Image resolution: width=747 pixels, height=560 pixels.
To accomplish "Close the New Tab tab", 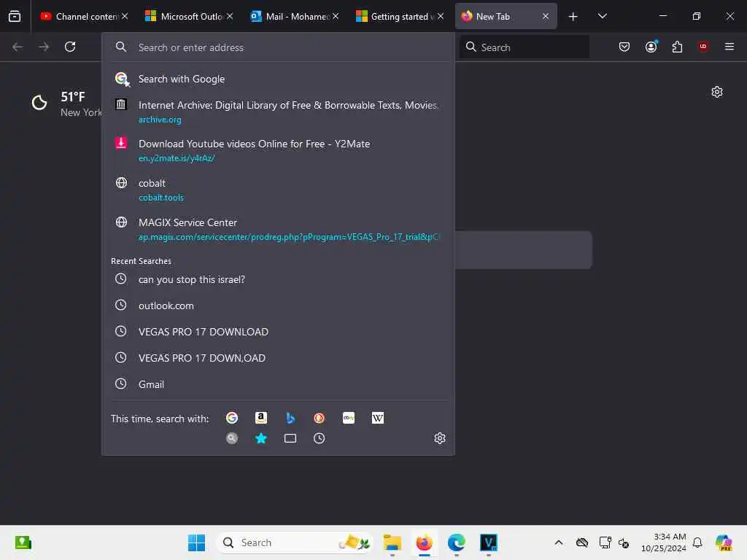I will (546, 16).
